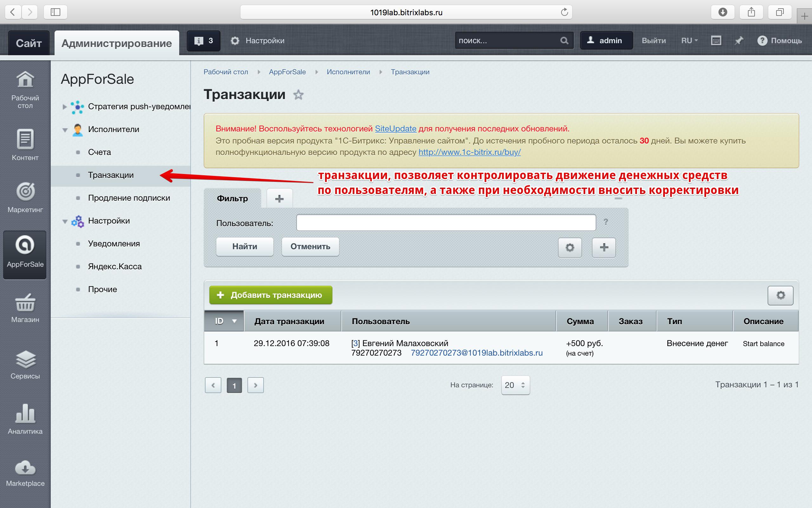Switch to the Сайт tab

click(29, 43)
